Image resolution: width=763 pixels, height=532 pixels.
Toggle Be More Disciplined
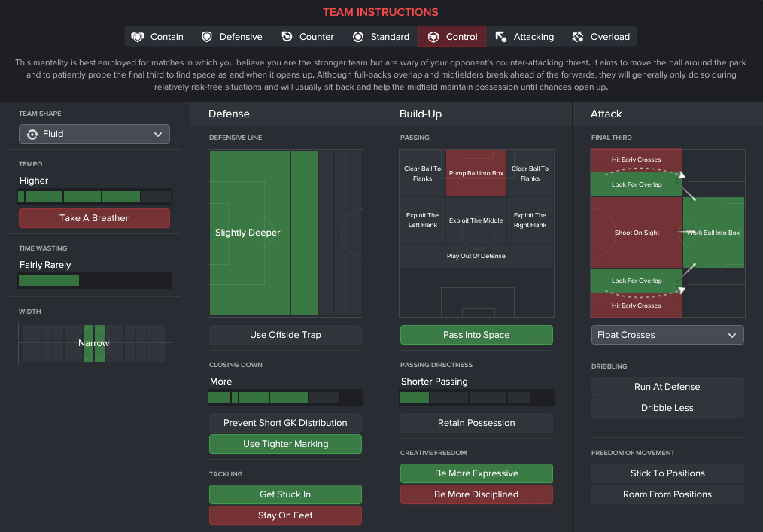477,494
